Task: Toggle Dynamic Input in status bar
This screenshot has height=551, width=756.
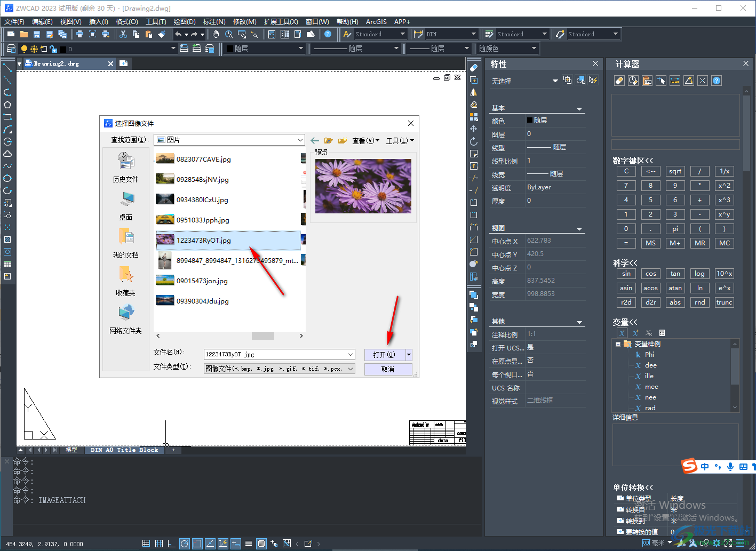Action: point(235,544)
